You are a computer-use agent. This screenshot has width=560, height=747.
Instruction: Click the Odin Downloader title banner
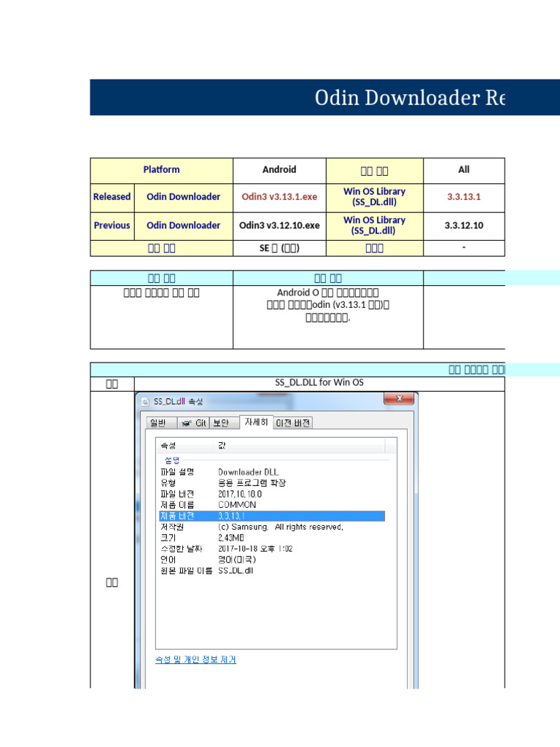[x=324, y=98]
